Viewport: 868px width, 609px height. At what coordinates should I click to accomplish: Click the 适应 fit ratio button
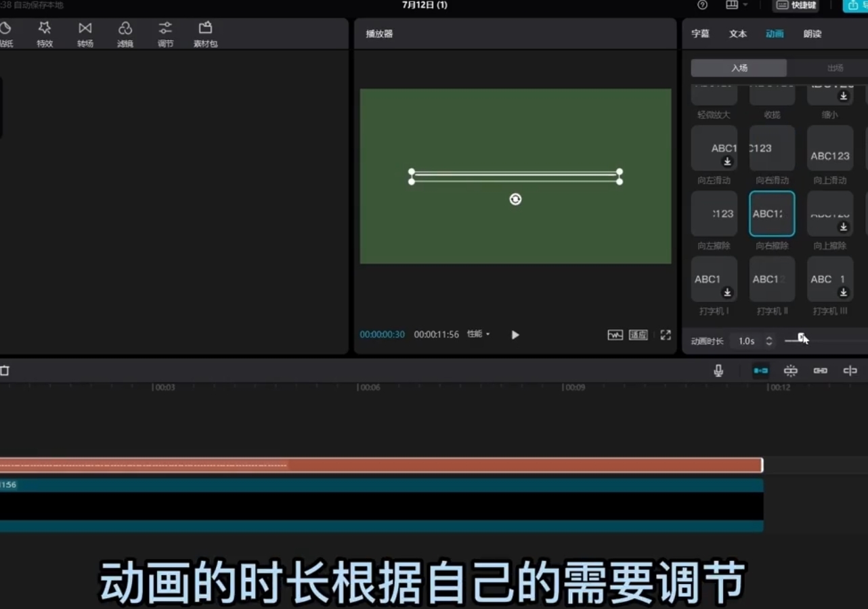[638, 335]
